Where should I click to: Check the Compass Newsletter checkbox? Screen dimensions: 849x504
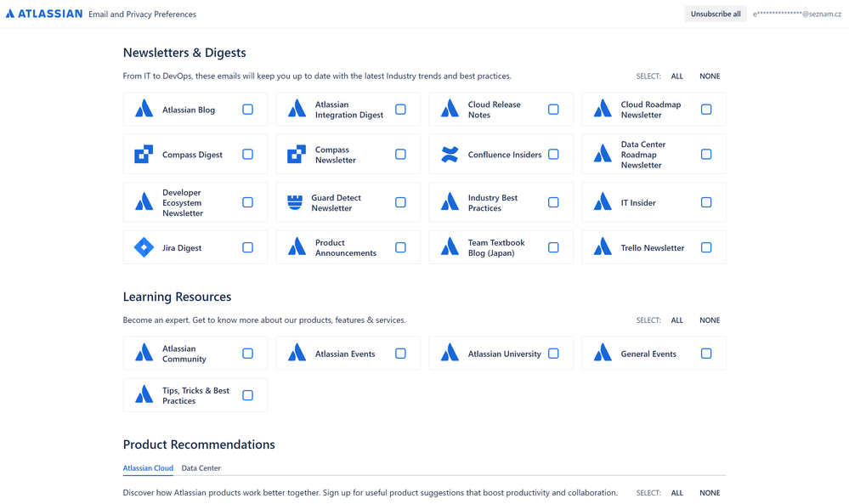click(400, 155)
